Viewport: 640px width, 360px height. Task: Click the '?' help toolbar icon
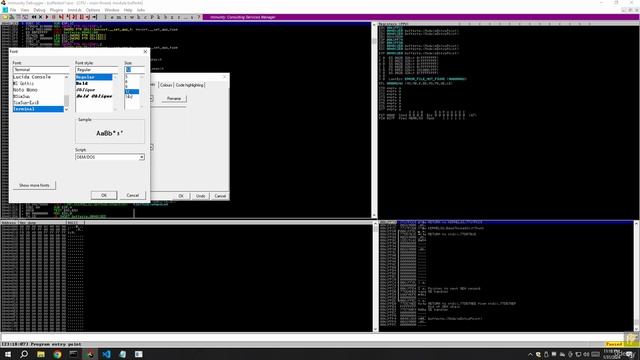click(198, 17)
